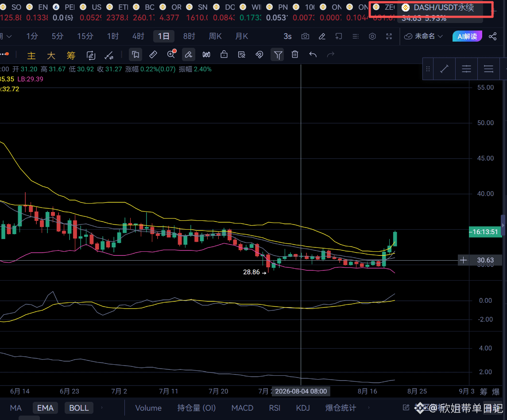Undo the last drawing action

[x=313, y=54]
